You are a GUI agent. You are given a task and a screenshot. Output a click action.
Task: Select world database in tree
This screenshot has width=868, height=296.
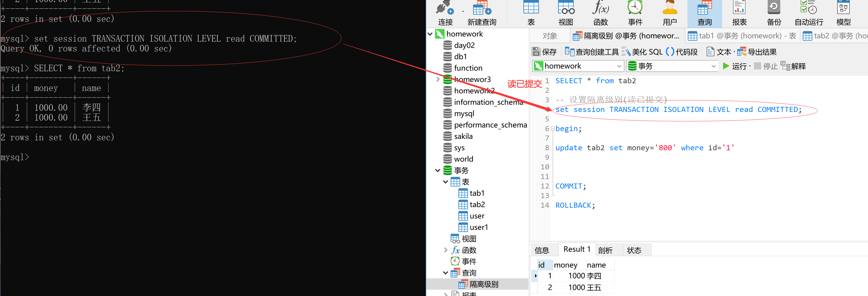click(463, 159)
